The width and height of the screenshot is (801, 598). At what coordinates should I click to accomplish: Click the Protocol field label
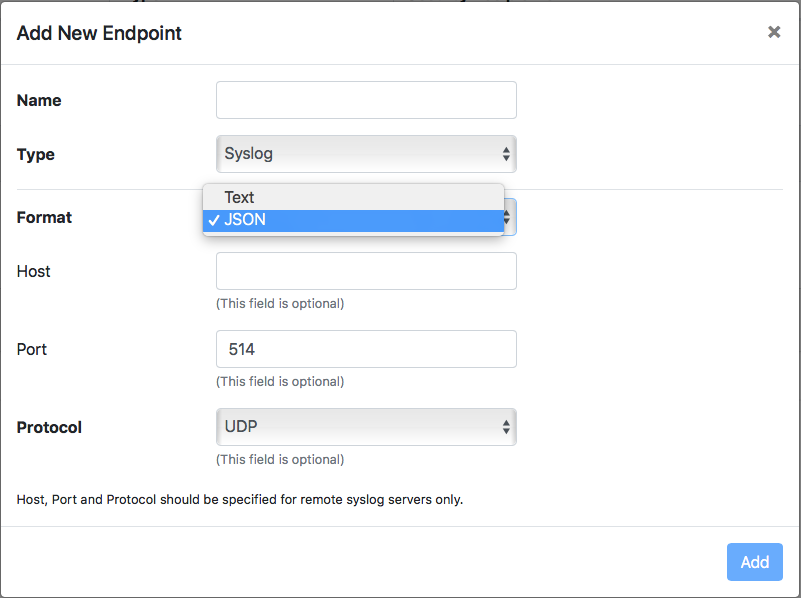click(49, 427)
